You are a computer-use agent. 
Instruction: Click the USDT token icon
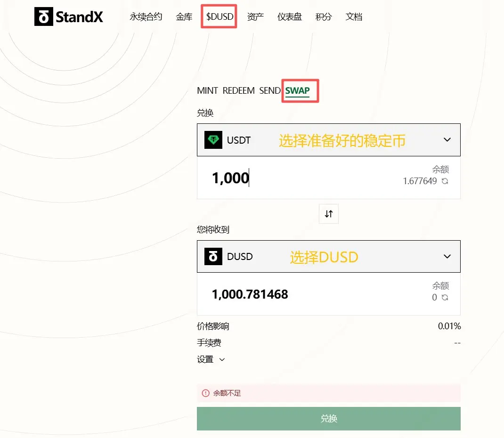click(x=213, y=140)
